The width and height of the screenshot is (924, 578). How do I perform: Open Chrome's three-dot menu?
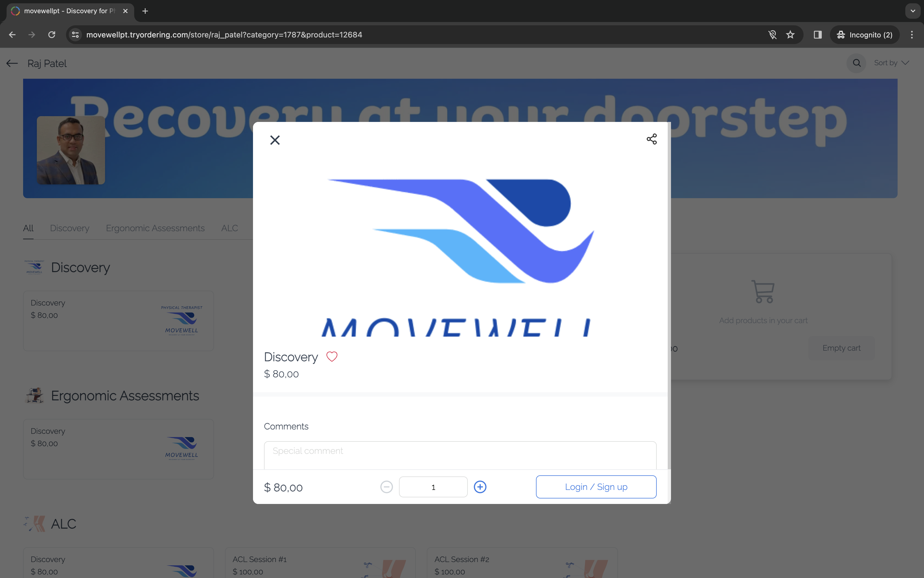pyautogui.click(x=912, y=35)
